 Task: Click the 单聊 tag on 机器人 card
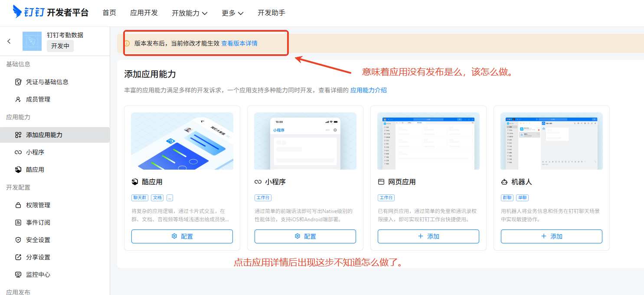click(522, 198)
